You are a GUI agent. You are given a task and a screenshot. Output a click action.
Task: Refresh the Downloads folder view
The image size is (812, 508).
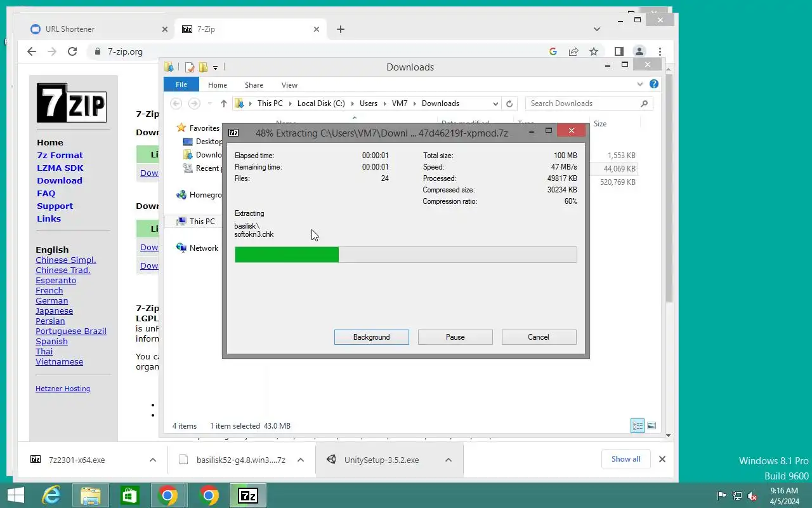click(509, 104)
